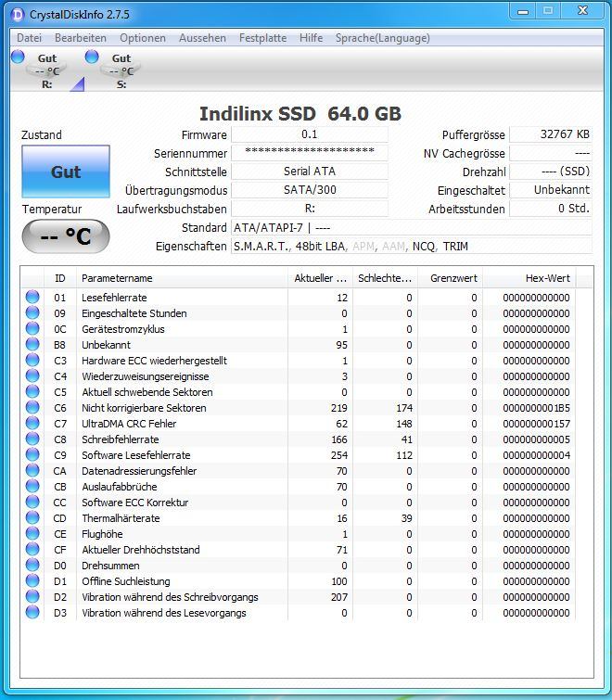The image size is (612, 700).
Task: Select hex value 000000000157
Action: (536, 424)
